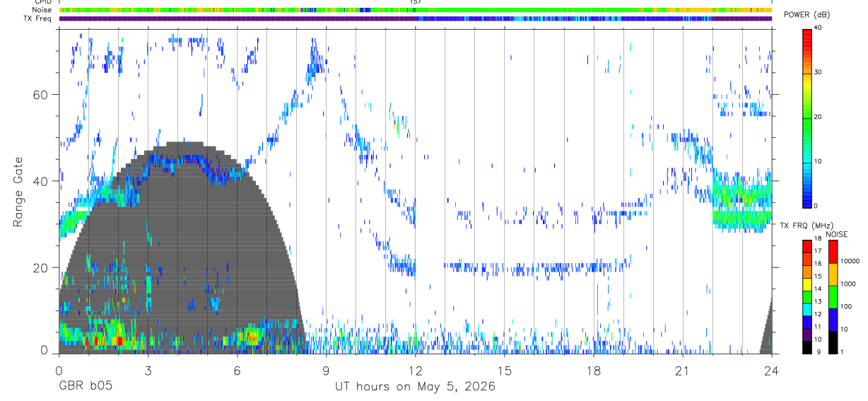Click the "UT hours on May 5, 2026" label

pos(415,386)
